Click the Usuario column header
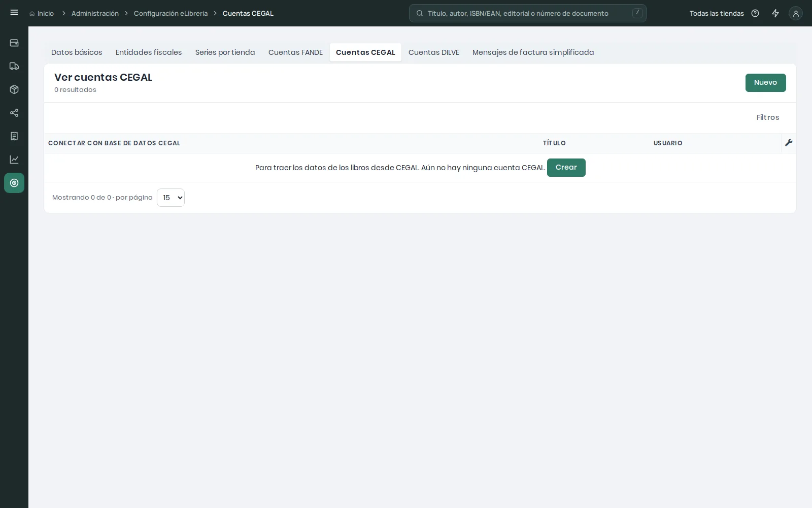The image size is (812, 508). point(668,143)
